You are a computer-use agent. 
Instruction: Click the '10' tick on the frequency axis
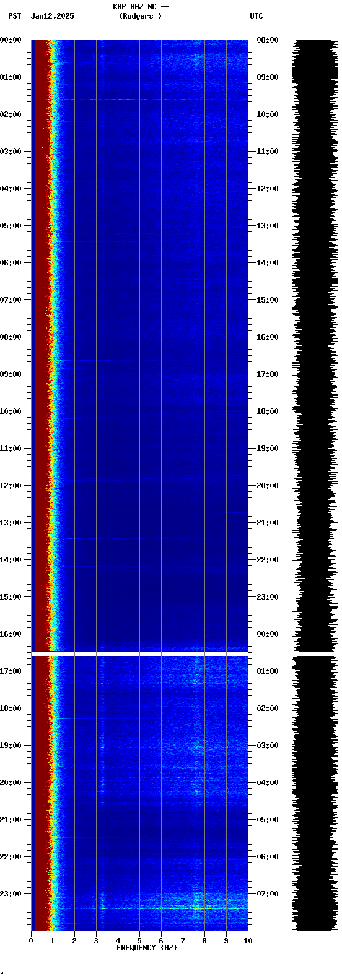[x=248, y=941]
